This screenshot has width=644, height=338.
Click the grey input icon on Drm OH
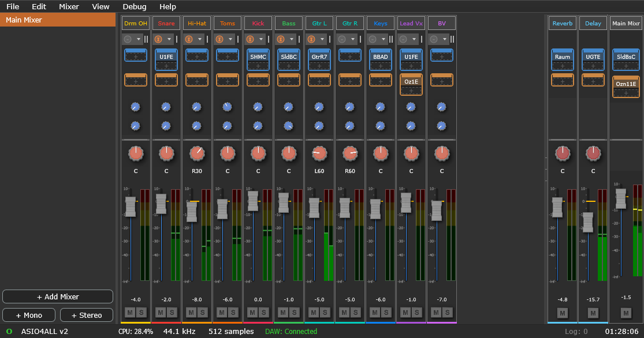point(128,39)
